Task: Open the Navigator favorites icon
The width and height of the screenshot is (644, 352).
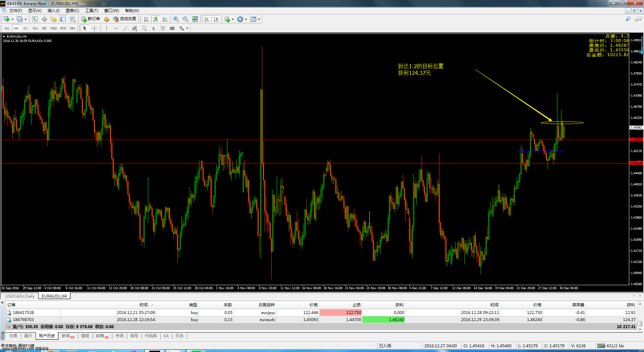Action: click(x=54, y=19)
